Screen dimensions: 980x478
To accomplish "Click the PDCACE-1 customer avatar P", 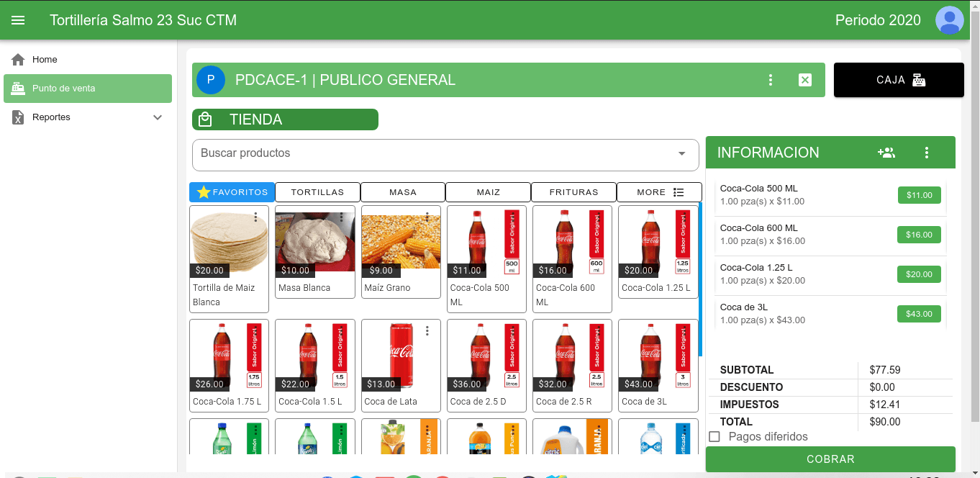I will click(211, 80).
